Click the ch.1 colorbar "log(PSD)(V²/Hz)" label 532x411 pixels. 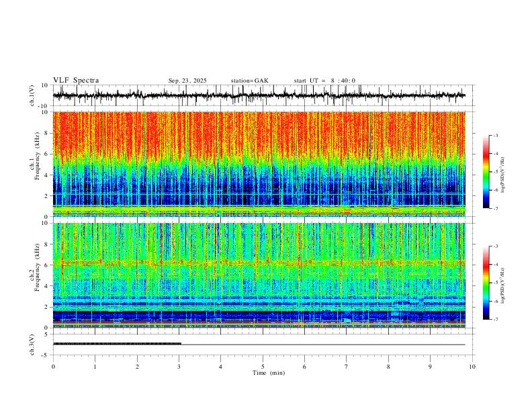(502, 175)
